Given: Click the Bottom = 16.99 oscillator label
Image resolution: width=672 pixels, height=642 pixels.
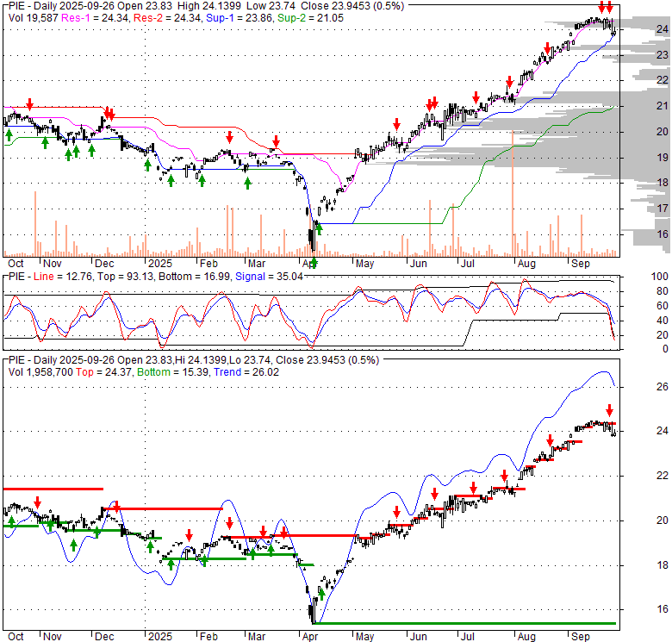Looking at the screenshot, I should tap(195, 277).
